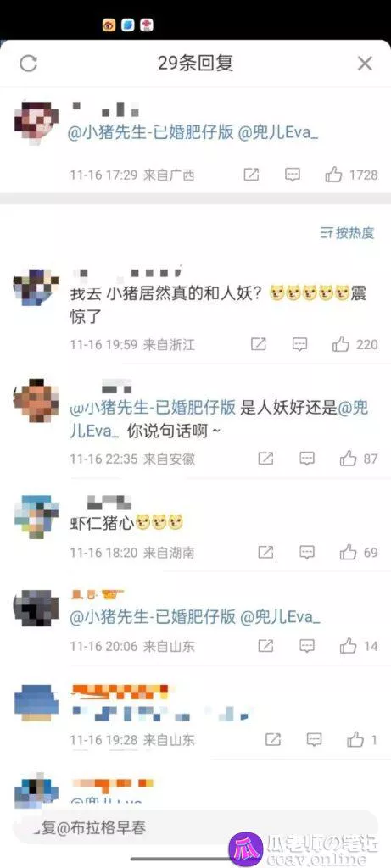Reply to the 虾仁猪心 comment
Image resolution: width=391 pixels, height=868 pixels.
[x=307, y=552]
